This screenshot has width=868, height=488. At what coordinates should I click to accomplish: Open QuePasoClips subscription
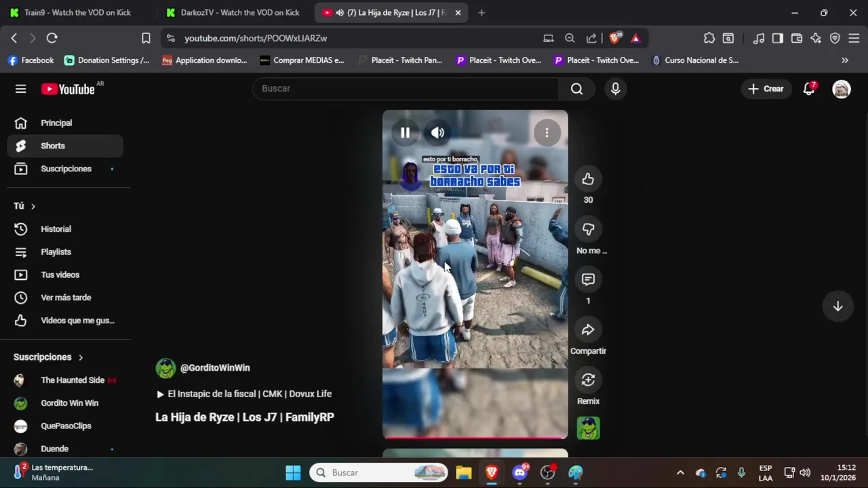tap(65, 426)
